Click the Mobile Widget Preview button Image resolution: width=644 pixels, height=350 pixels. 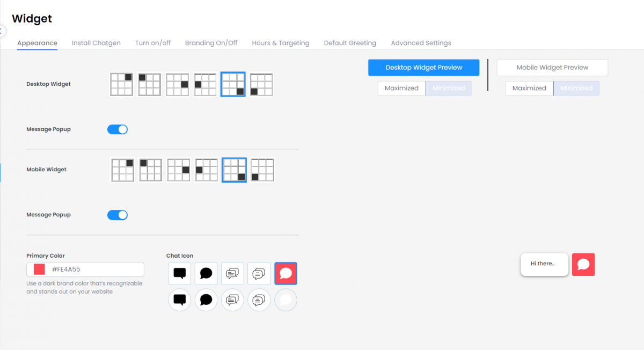(552, 68)
